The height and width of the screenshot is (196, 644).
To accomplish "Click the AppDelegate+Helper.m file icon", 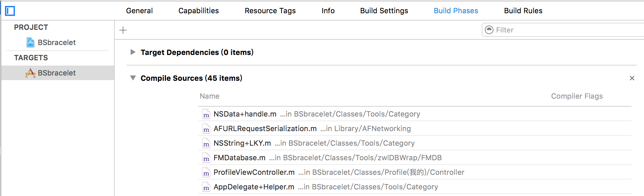I will click(x=206, y=187).
